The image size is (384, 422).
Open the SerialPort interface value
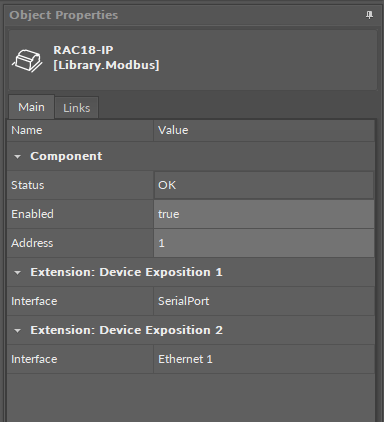[x=264, y=301]
